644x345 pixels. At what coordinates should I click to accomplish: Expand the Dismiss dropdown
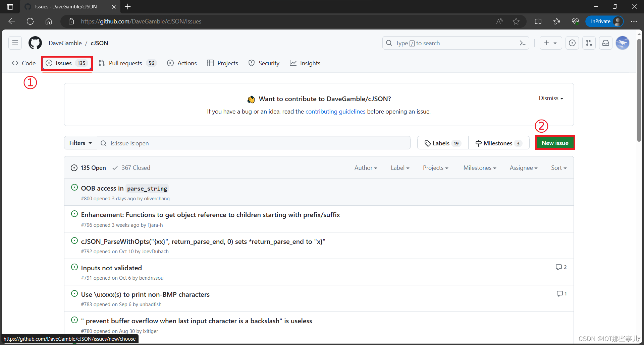tap(551, 98)
